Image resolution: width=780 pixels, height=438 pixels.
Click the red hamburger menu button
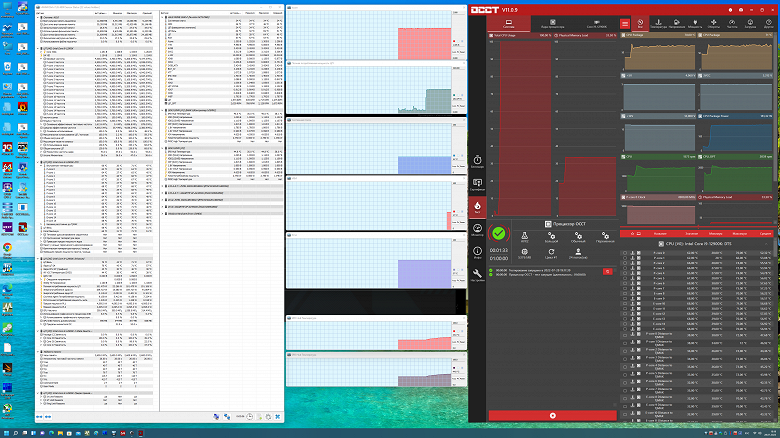[625, 23]
